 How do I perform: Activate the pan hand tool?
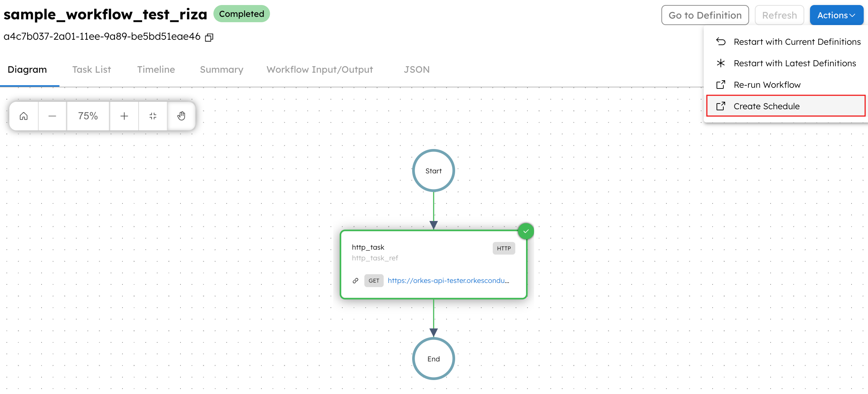click(181, 115)
